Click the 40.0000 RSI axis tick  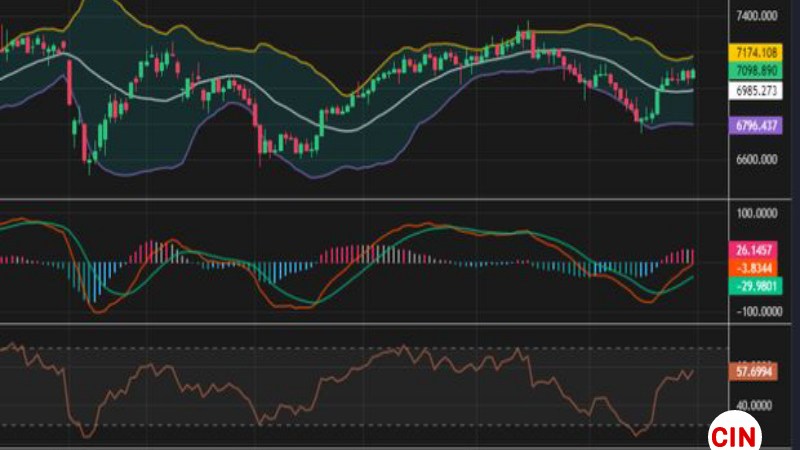755,406
